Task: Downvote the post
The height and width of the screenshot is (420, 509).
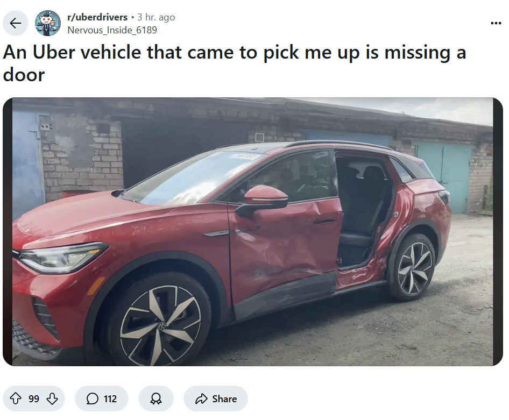Action: tap(52, 398)
